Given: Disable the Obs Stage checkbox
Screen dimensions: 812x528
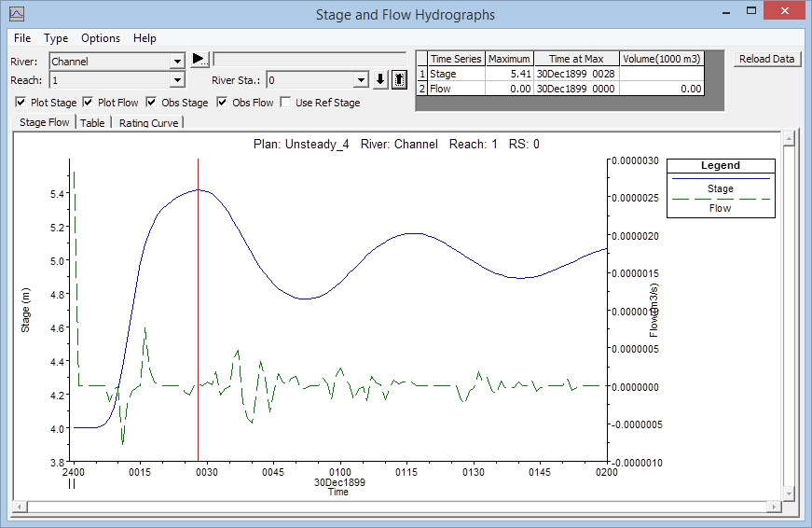Looking at the screenshot, I should (151, 102).
